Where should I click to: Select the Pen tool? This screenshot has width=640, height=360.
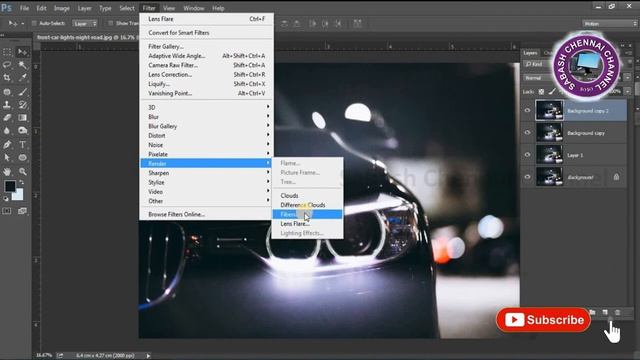7,144
